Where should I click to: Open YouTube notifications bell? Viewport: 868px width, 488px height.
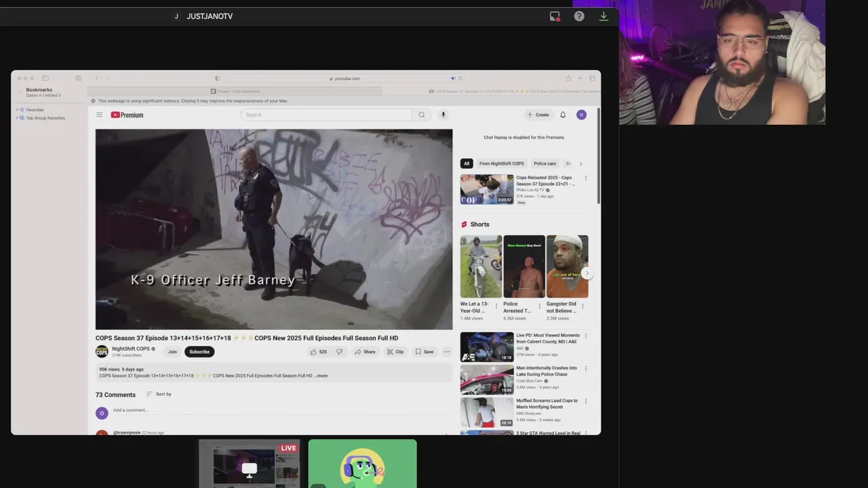click(x=563, y=115)
